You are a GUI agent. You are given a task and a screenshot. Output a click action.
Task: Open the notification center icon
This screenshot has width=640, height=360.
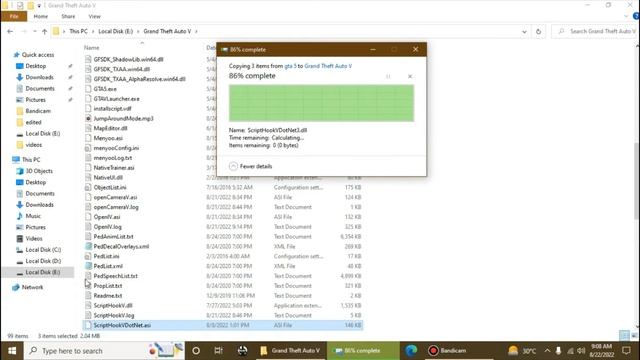point(627,351)
